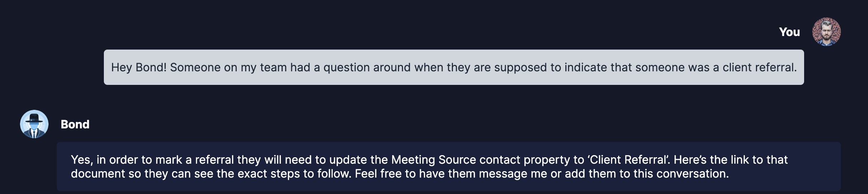The width and height of the screenshot is (868, 194).
Task: Select the "Bond" sender name
Action: (75, 124)
